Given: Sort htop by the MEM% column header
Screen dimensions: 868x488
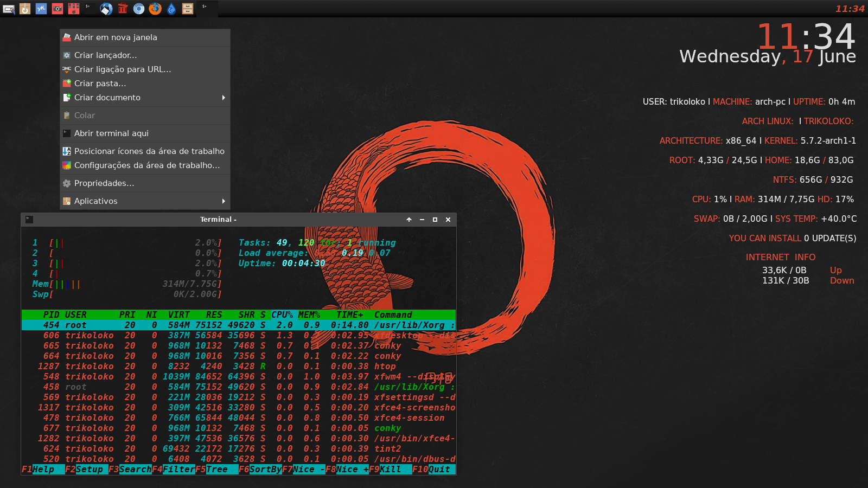Looking at the screenshot, I should coord(309,315).
